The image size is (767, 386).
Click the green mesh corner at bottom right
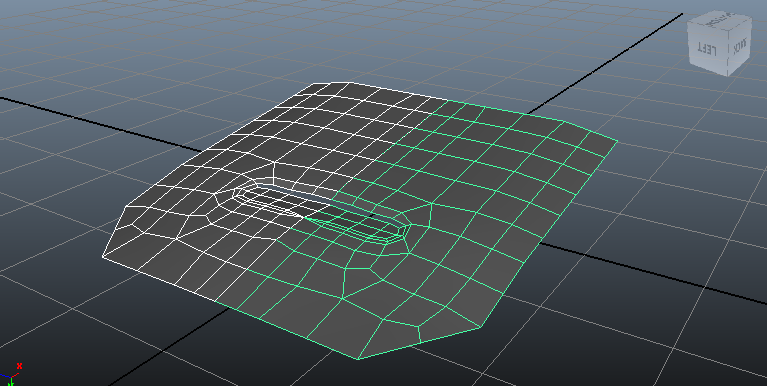click(482, 327)
